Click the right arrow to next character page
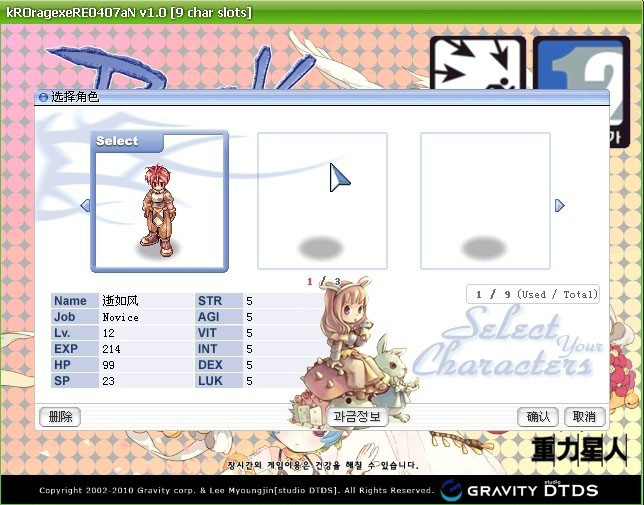The height and width of the screenshot is (505, 644). pos(559,205)
